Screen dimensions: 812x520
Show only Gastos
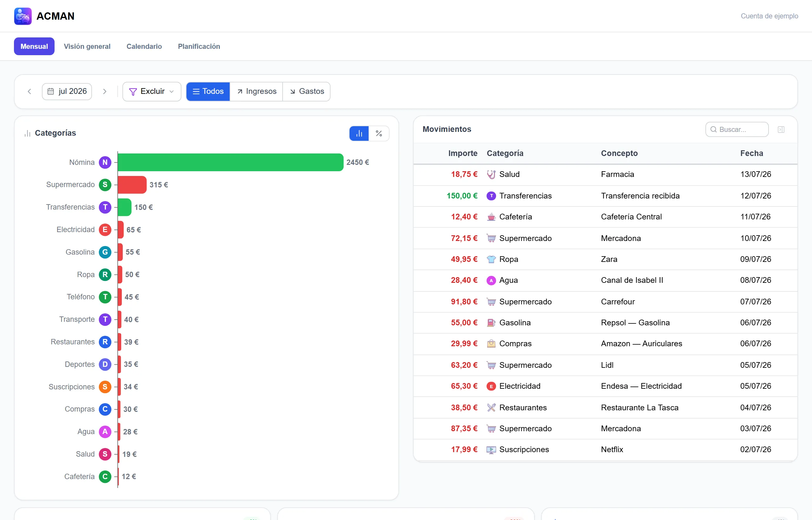pyautogui.click(x=307, y=92)
